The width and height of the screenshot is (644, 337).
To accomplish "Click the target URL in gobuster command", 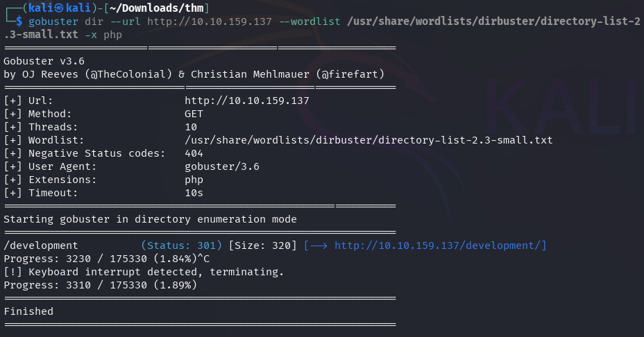I will [210, 21].
